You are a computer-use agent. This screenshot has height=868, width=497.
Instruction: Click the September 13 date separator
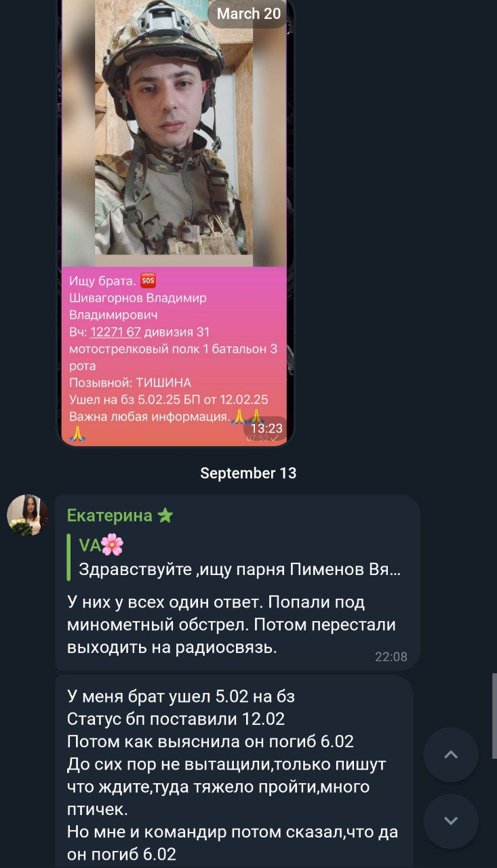[248, 473]
